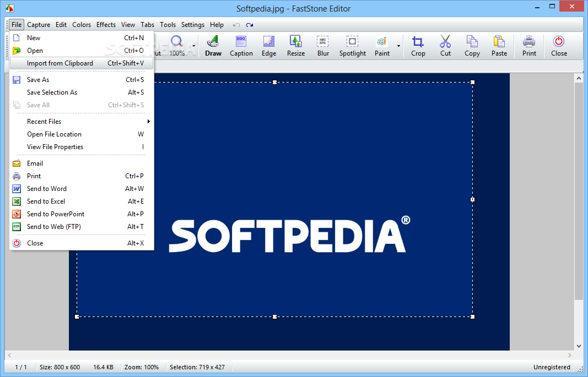This screenshot has width=588, height=377.
Task: Click the Undo arrow icon
Action: (x=236, y=25)
